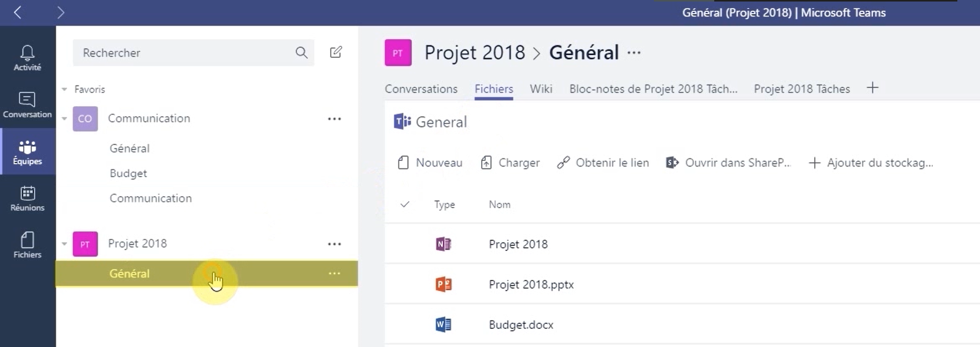Click the CO Communication team avatar
The image size is (980, 347).
85,119
